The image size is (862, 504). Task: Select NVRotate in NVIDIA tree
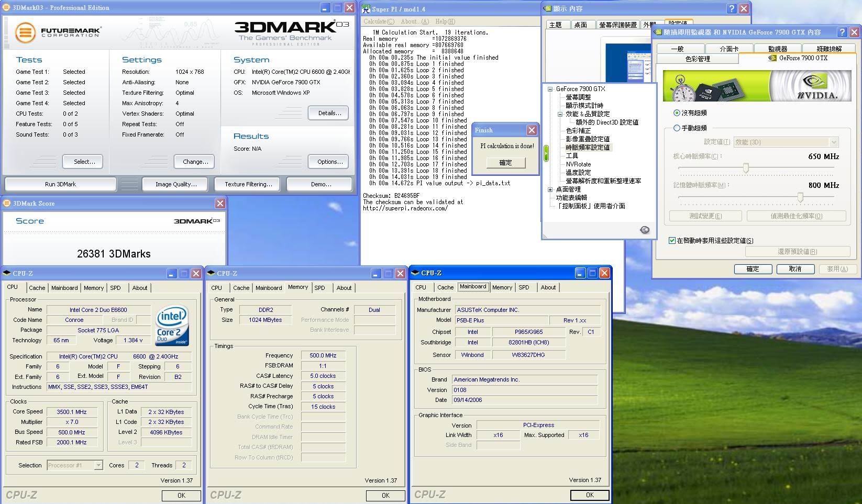click(578, 164)
